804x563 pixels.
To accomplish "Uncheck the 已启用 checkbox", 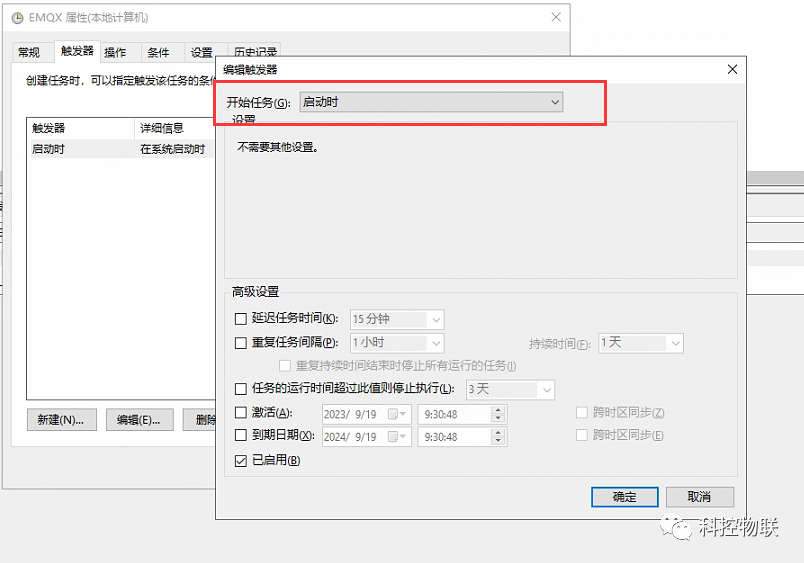I will click(240, 460).
